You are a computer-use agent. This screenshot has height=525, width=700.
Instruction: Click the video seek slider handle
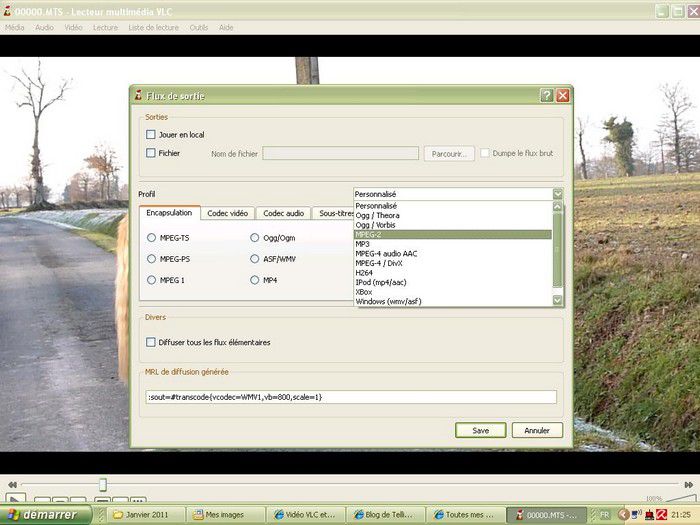102,484
